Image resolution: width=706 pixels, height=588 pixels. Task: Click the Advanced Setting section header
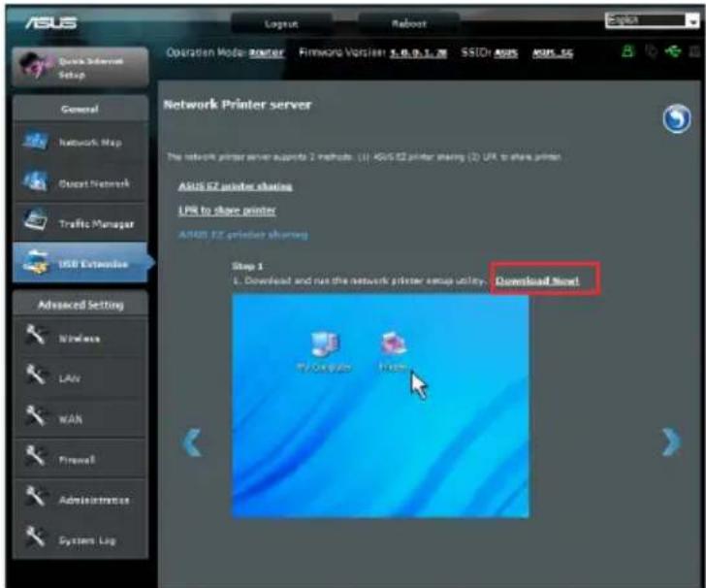coord(80,305)
